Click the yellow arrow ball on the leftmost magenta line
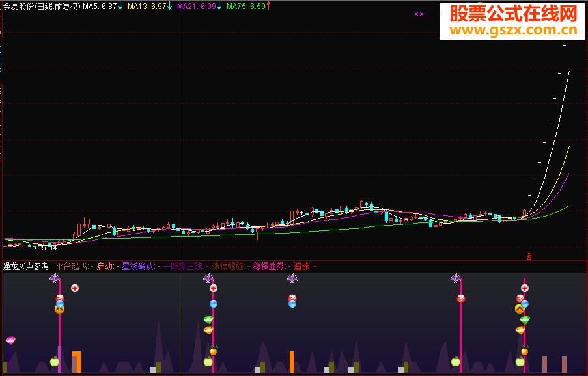588x376 pixels. tap(60, 310)
